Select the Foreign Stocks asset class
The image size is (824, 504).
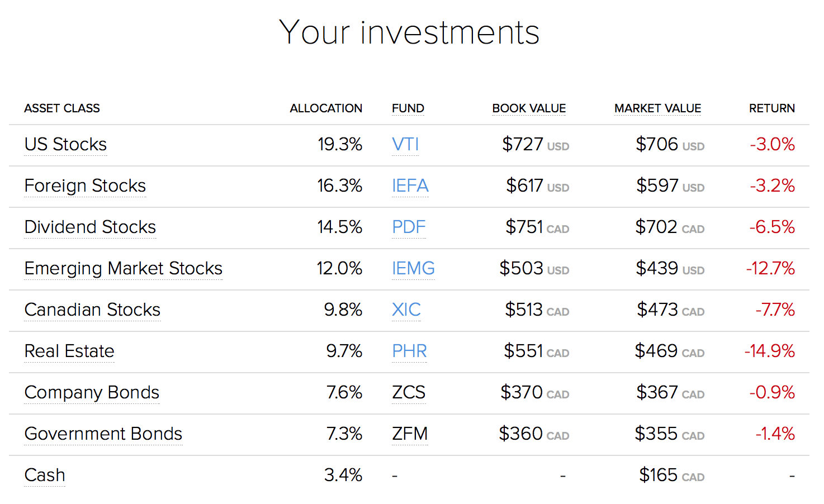pos(85,186)
